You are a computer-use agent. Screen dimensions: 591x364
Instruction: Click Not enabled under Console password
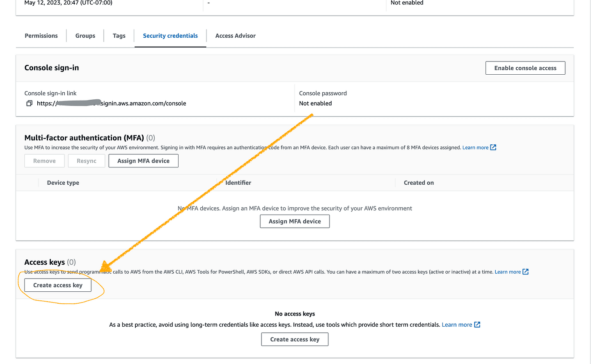[x=316, y=103]
